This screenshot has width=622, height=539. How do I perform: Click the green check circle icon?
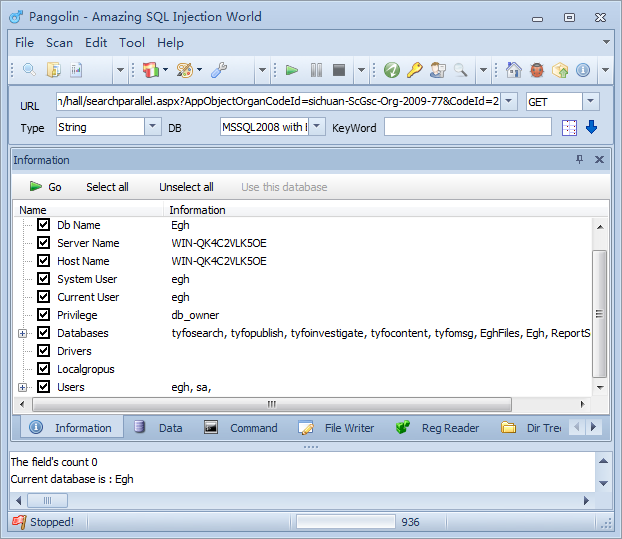pos(392,70)
